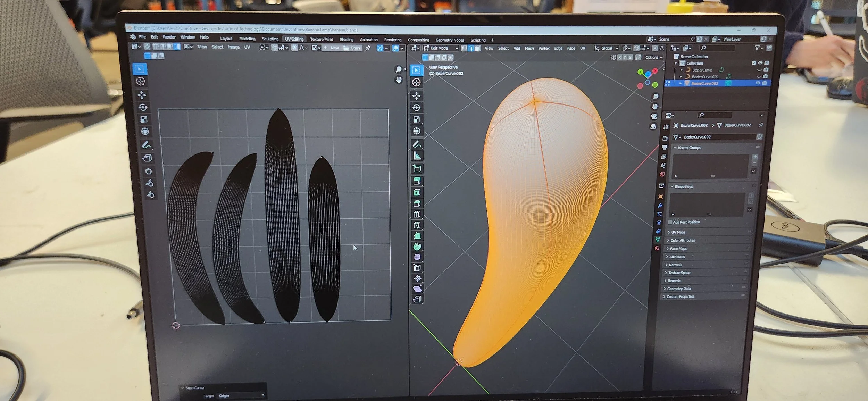The width and height of the screenshot is (868, 401).
Task: Open the Edit Mode dropdown
Action: (x=441, y=48)
